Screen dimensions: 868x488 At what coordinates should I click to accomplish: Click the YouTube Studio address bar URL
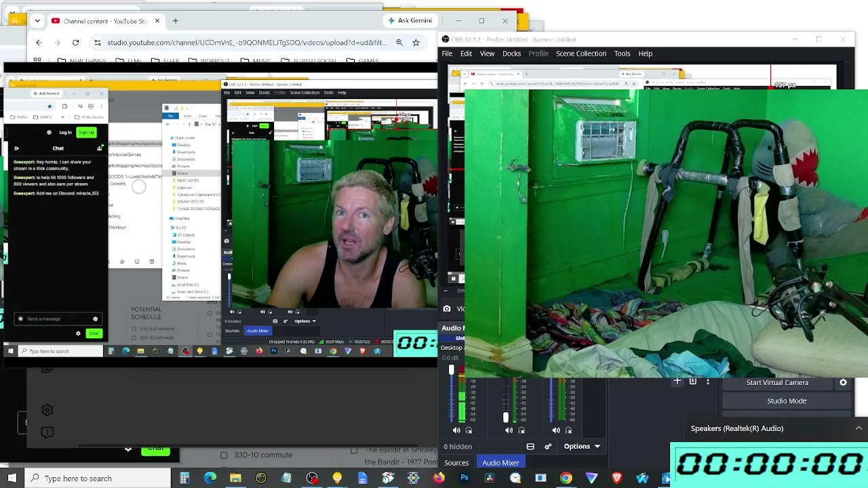point(248,43)
